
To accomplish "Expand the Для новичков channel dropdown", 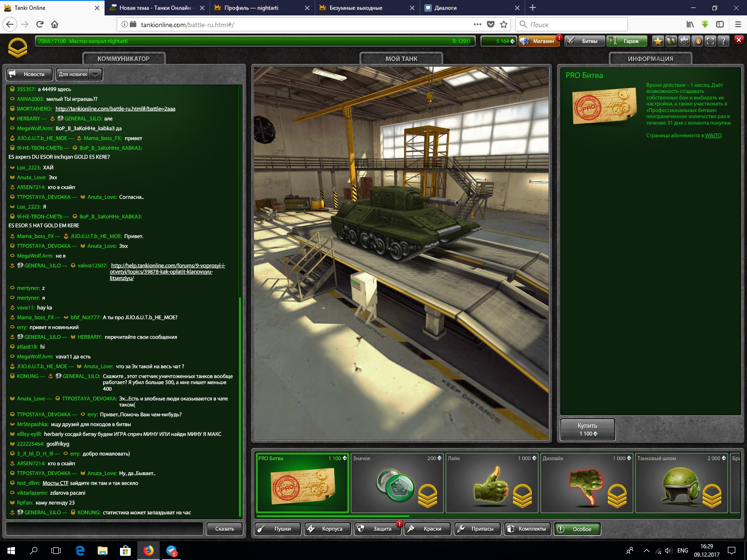I will point(79,74).
